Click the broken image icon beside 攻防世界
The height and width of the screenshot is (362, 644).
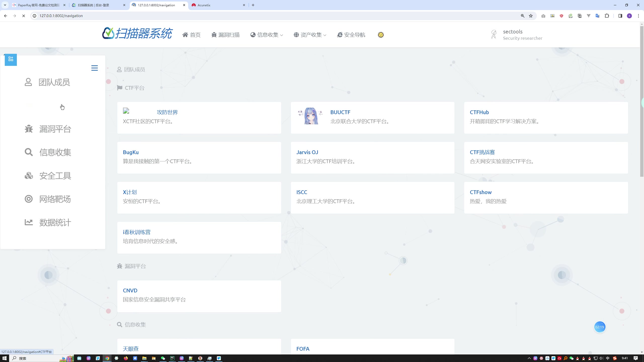click(126, 111)
